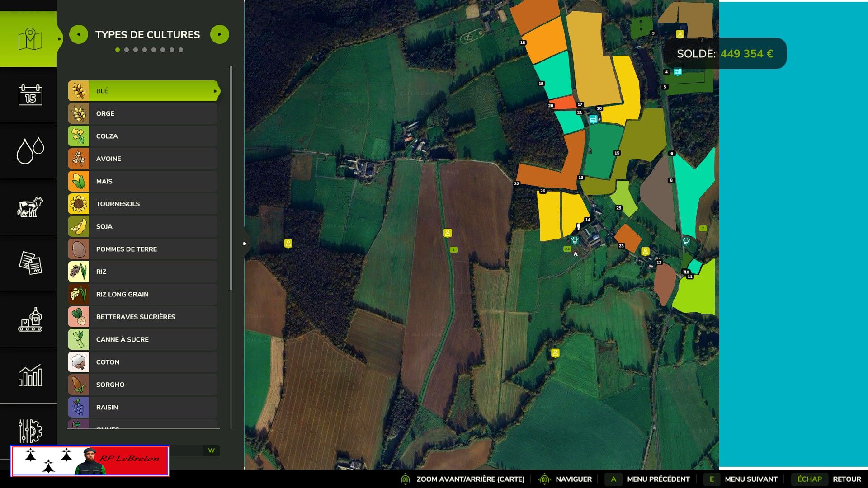Open the animals cow sidebar icon
868x488 pixels.
click(x=30, y=207)
